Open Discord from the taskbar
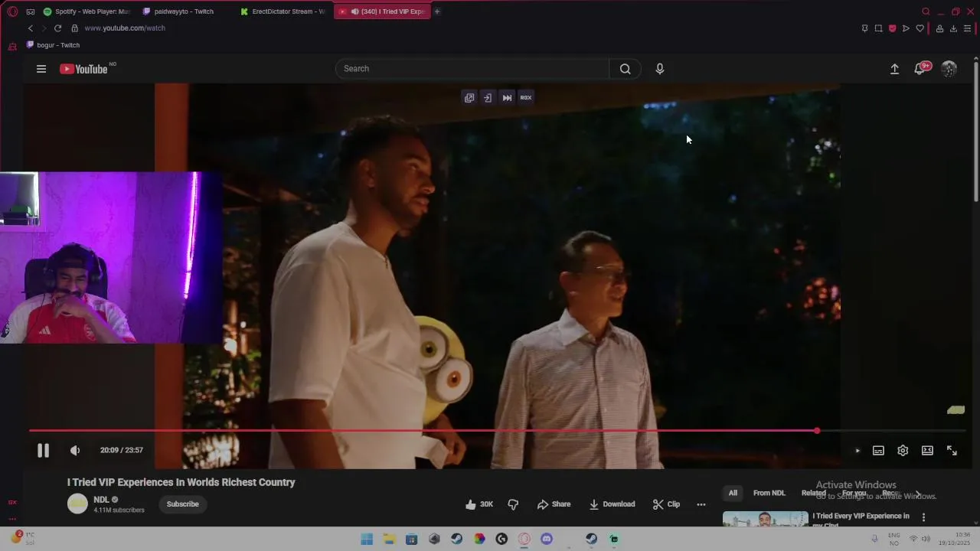 [x=547, y=539]
